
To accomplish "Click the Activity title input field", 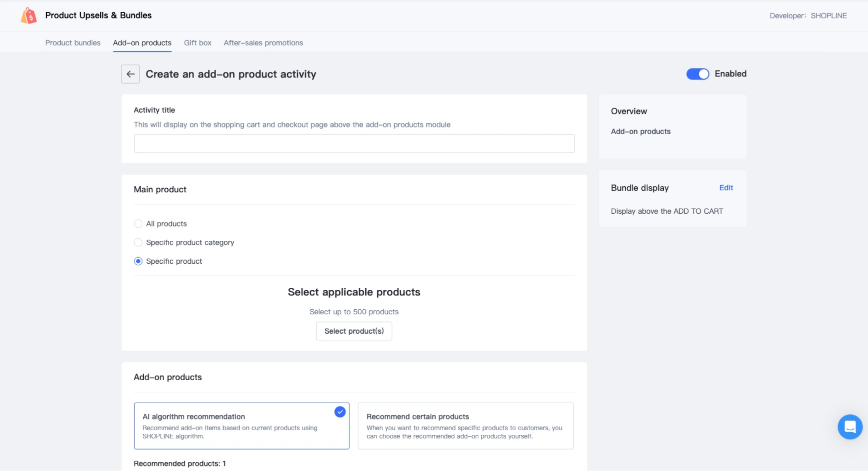I will 354,143.
